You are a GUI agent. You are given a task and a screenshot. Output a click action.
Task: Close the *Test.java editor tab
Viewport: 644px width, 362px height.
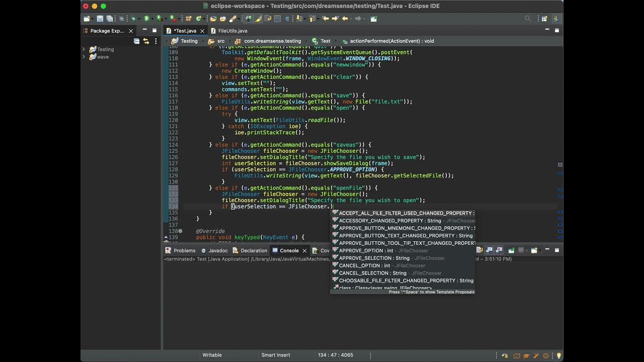tap(202, 31)
